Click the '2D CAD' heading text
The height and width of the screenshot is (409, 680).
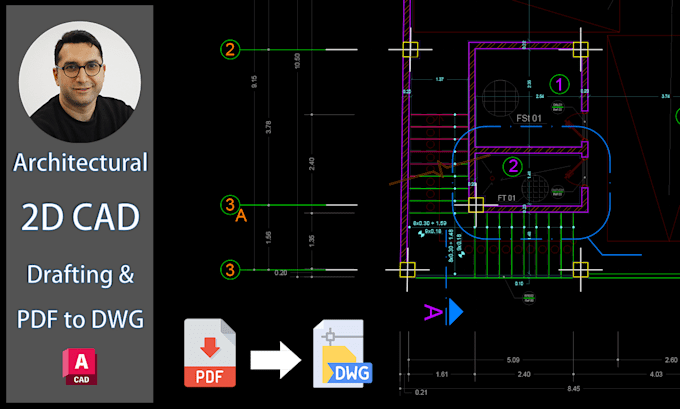point(81,217)
